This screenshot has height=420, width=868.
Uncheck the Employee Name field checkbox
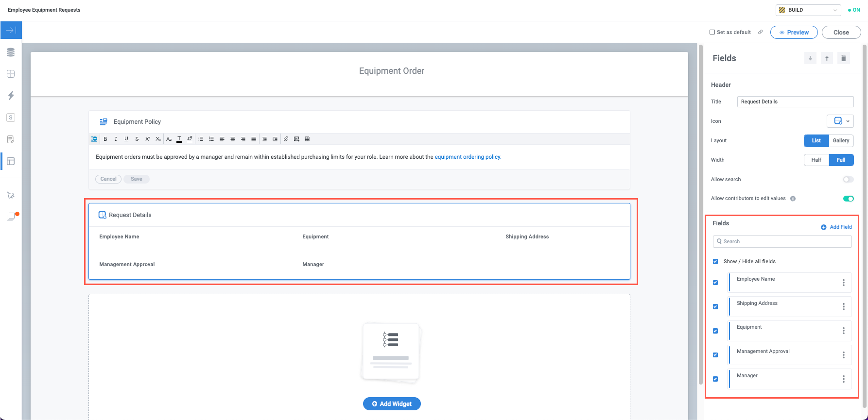tap(715, 283)
